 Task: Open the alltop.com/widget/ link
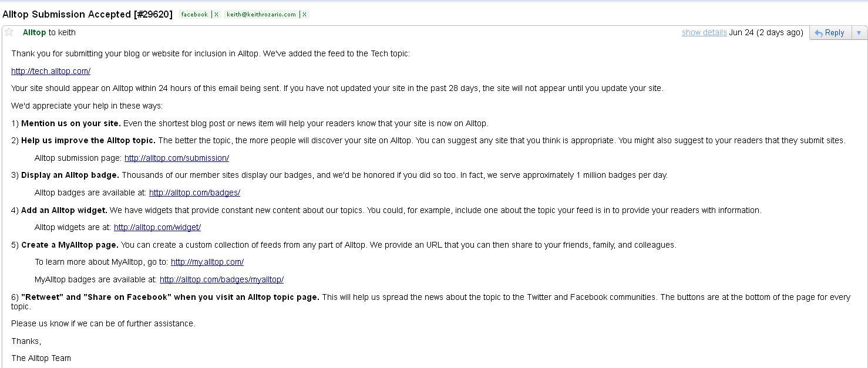(157, 227)
